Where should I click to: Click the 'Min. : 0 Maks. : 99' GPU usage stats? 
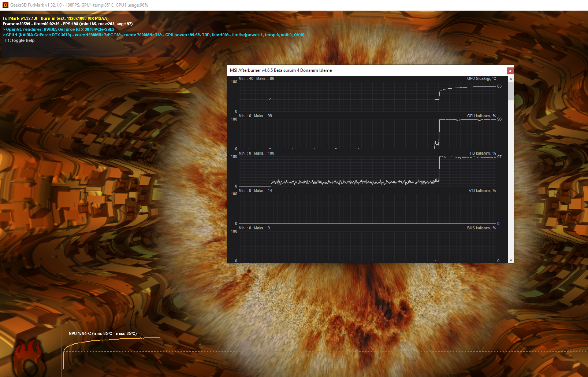coord(255,116)
